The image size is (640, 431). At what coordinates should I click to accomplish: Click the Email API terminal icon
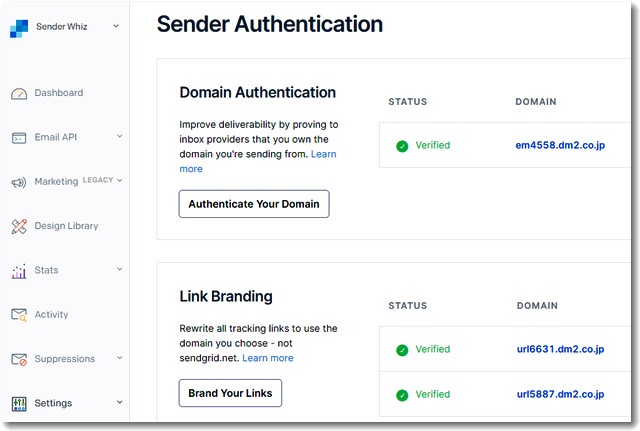click(19, 138)
